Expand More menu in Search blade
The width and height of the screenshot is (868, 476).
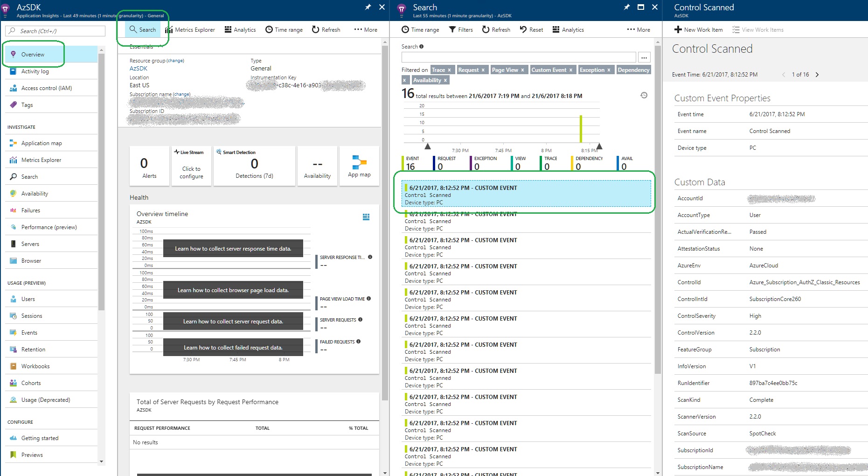pos(639,30)
